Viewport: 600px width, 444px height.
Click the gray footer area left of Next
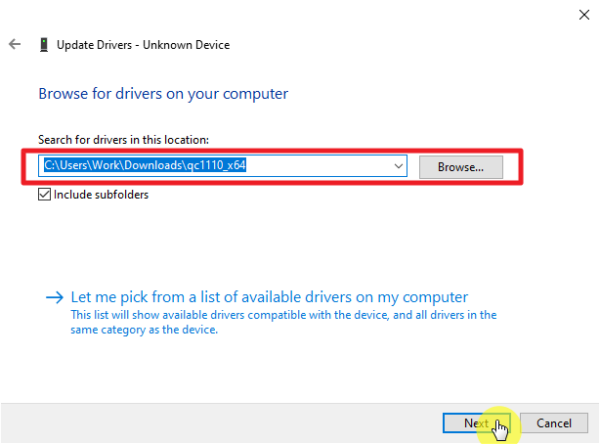220,423
